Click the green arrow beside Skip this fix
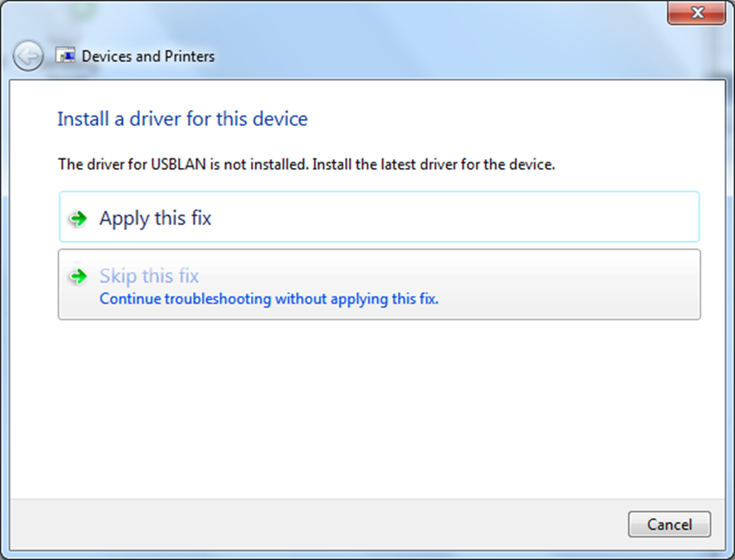The width and height of the screenshot is (735, 560). coord(78,276)
